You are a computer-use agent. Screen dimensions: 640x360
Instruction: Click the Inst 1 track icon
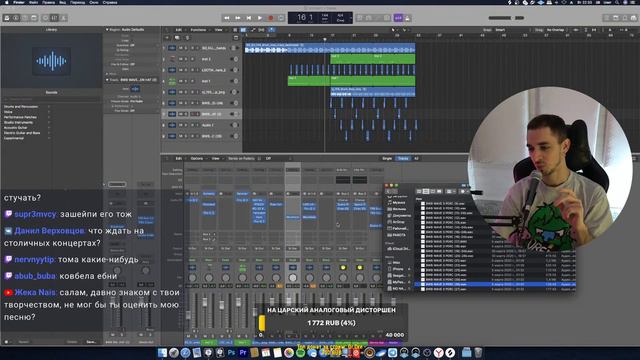pyautogui.click(x=172, y=81)
